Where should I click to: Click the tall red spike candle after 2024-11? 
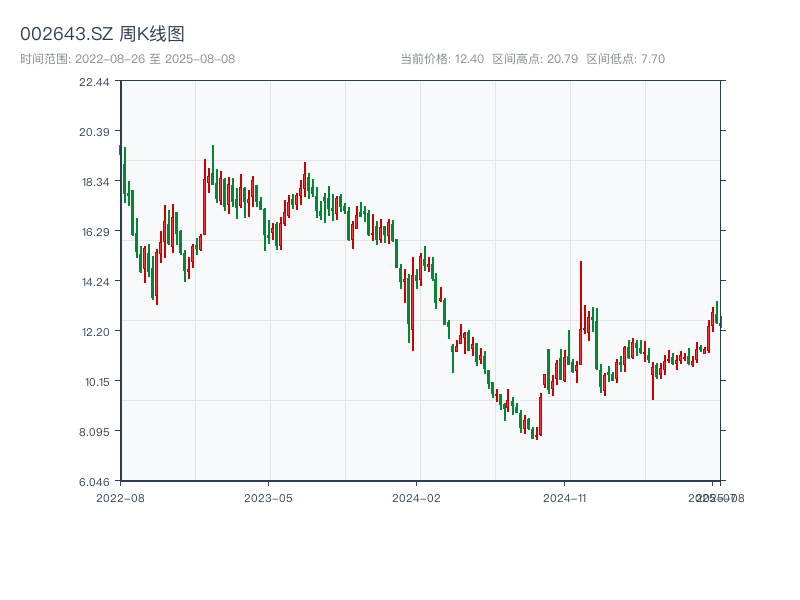click(x=580, y=300)
